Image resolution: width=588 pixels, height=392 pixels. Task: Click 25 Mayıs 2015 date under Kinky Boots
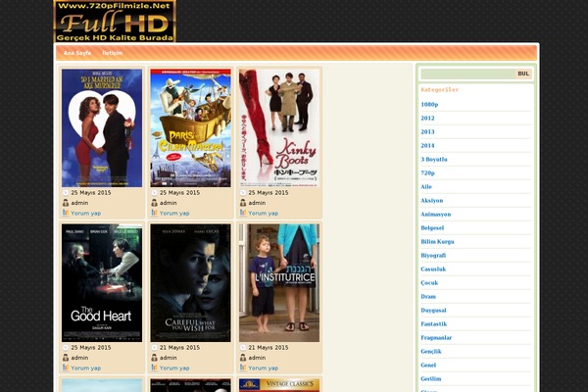[x=269, y=192]
